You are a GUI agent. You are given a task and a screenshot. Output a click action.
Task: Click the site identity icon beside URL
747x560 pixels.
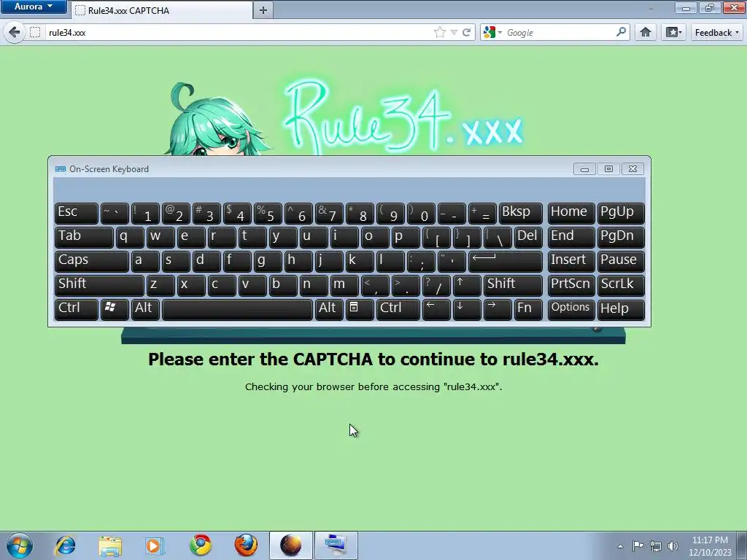pos(35,32)
